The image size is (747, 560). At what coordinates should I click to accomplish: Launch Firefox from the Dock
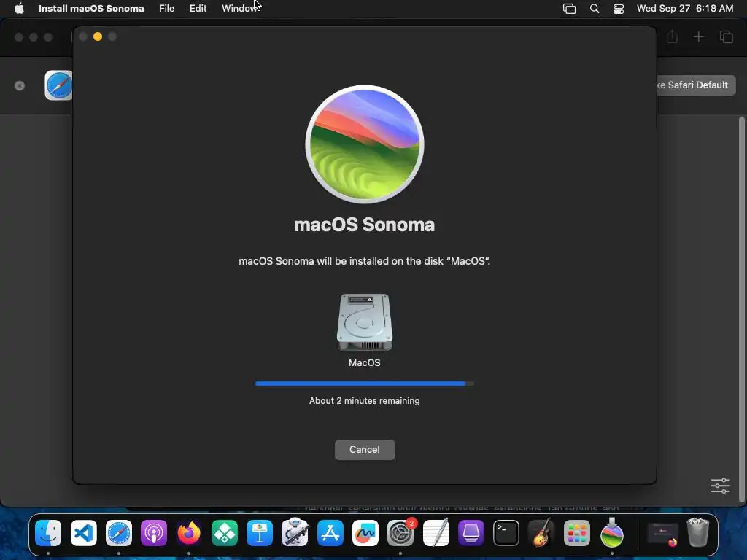(x=189, y=533)
